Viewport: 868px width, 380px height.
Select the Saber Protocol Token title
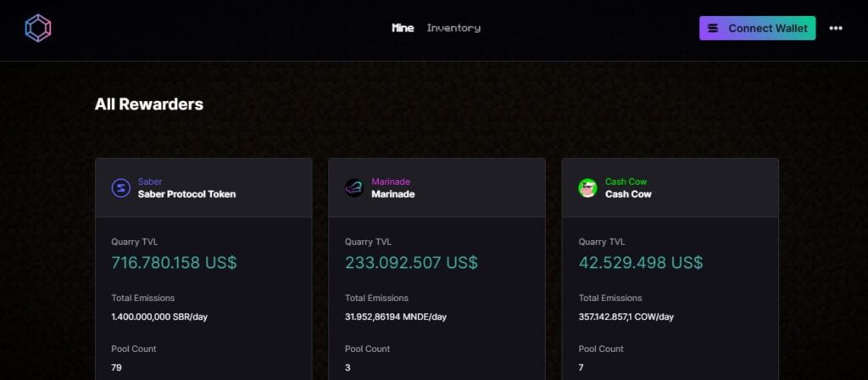tap(186, 194)
